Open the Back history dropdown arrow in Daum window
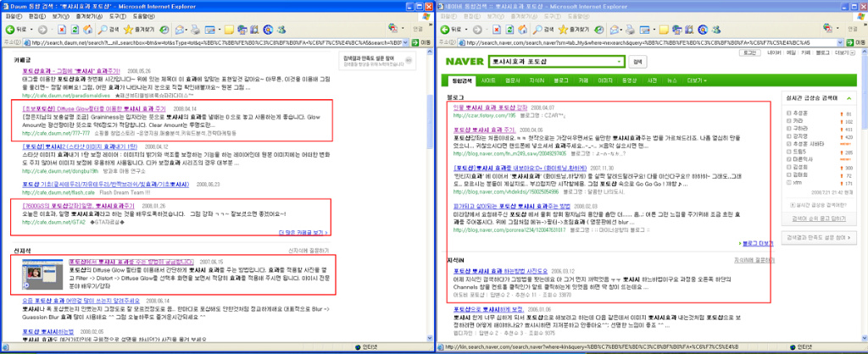868x354 pixels. [x=31, y=30]
